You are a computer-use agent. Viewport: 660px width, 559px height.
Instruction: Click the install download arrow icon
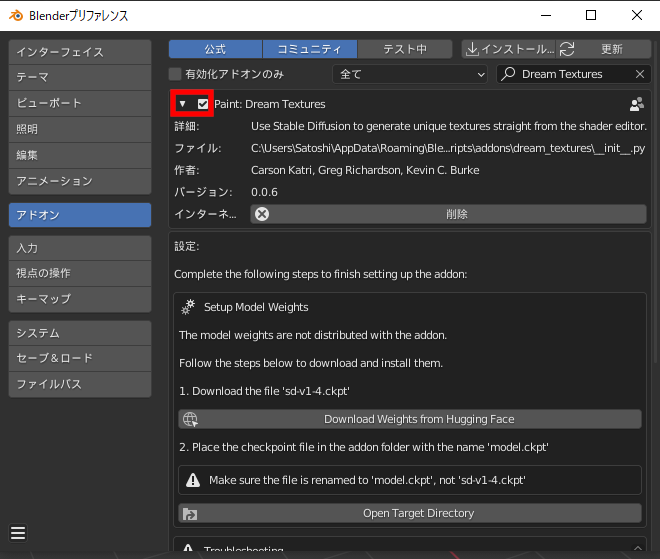[472, 49]
